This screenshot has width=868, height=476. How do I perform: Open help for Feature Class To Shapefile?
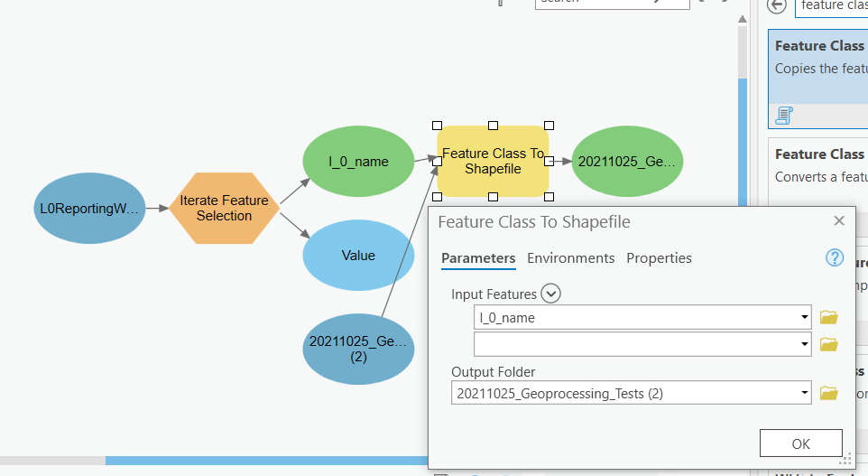[835, 258]
